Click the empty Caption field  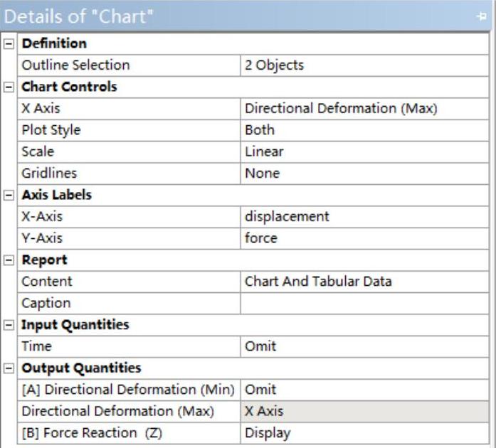click(366, 303)
